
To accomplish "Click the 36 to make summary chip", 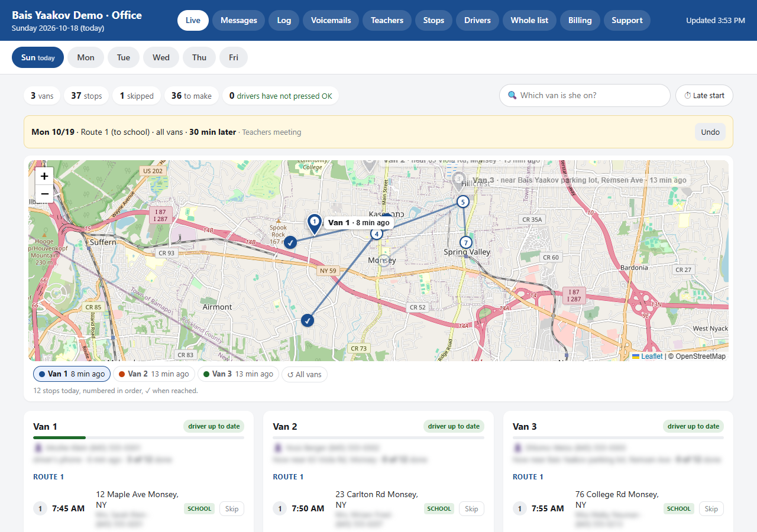I will (192, 96).
